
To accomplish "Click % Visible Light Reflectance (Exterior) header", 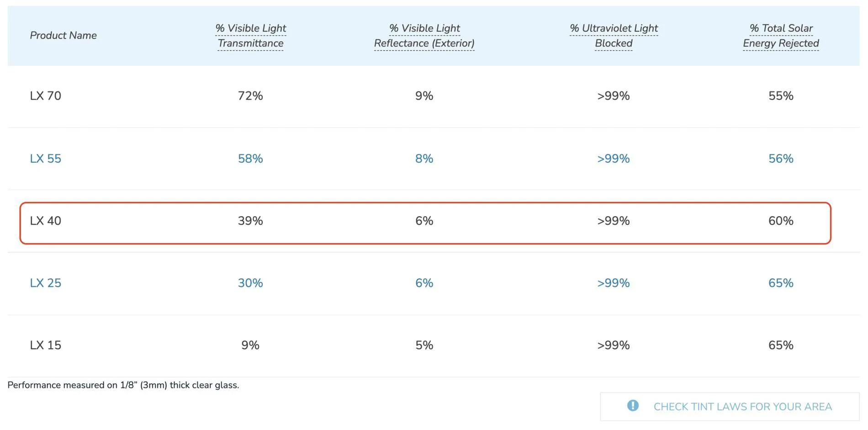I will point(424,36).
